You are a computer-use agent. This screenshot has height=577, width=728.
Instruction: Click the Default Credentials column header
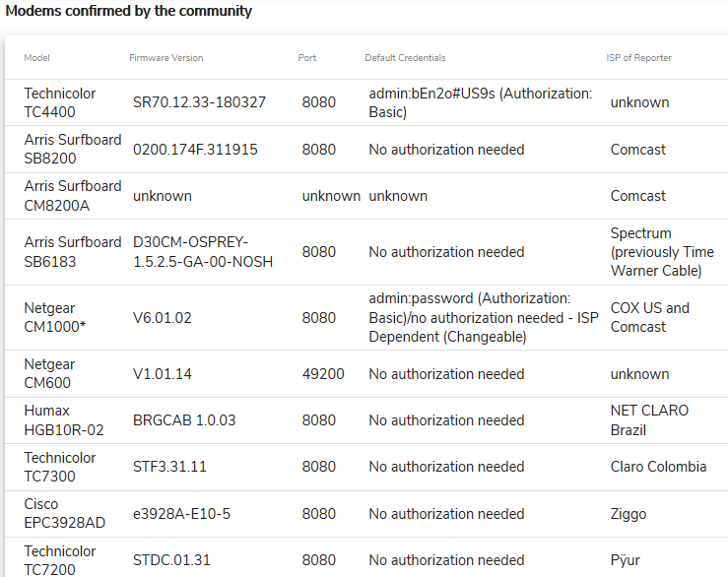pos(405,58)
